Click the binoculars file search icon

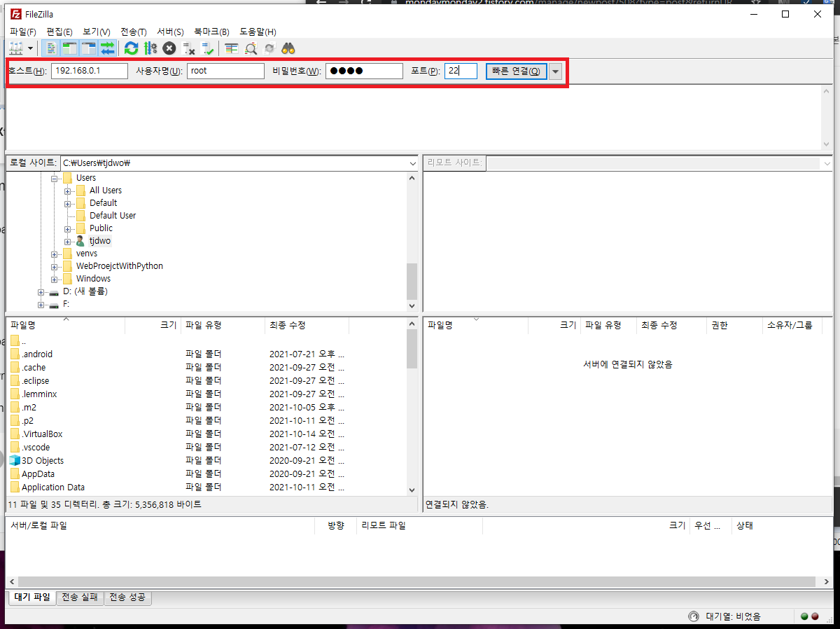click(288, 48)
